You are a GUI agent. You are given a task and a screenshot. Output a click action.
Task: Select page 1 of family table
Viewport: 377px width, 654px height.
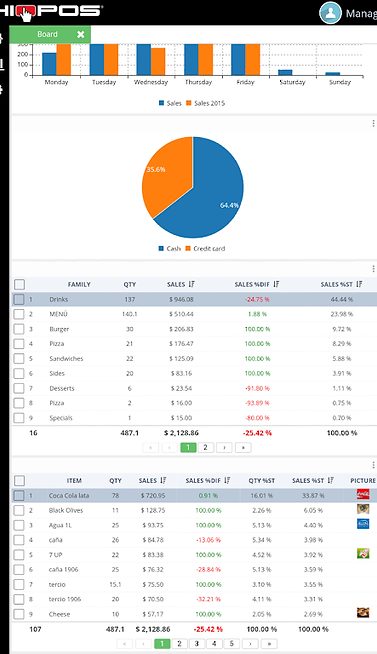click(188, 447)
